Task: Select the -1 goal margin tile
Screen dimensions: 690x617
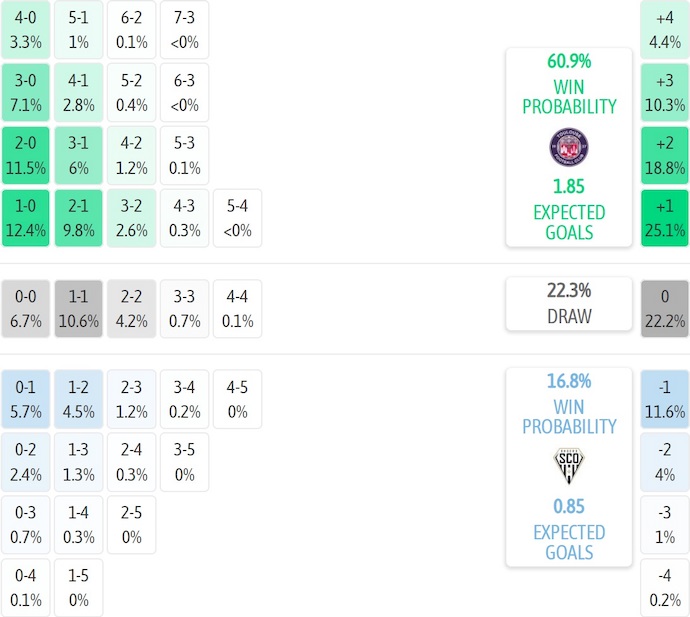Action: [665, 398]
